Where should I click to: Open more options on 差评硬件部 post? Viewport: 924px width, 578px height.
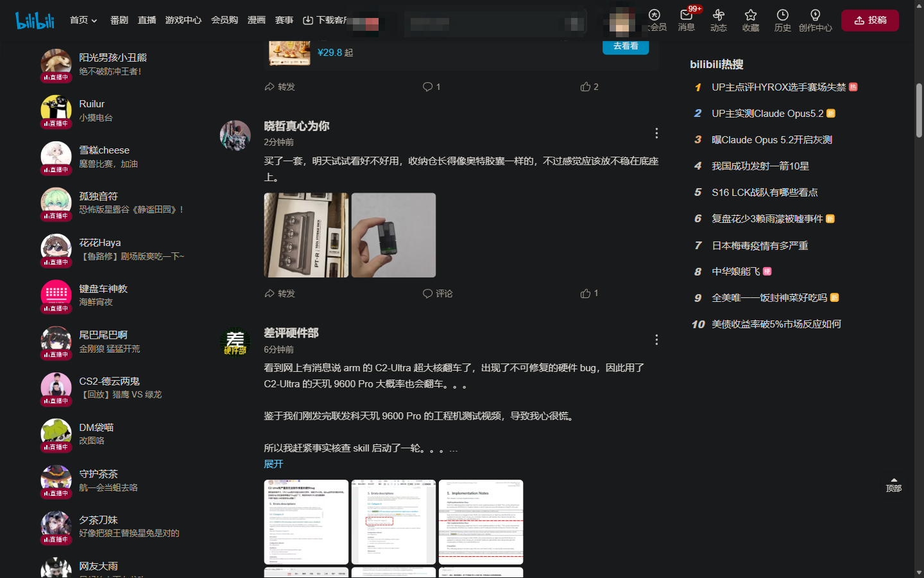pyautogui.click(x=656, y=340)
